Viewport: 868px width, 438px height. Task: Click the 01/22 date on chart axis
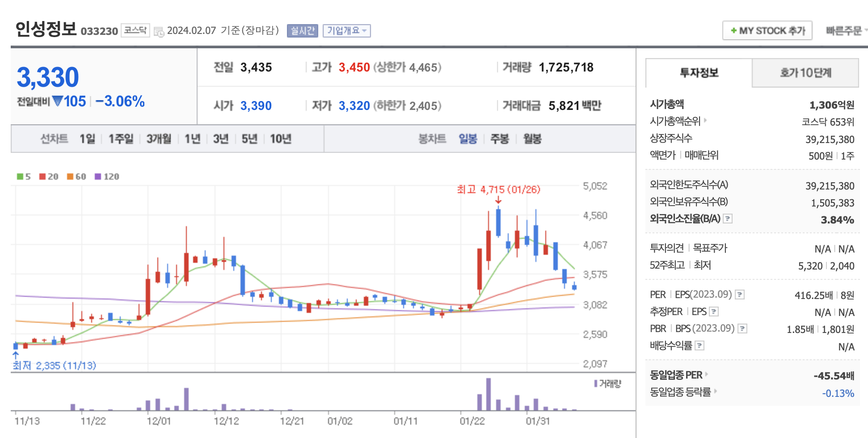point(472,421)
